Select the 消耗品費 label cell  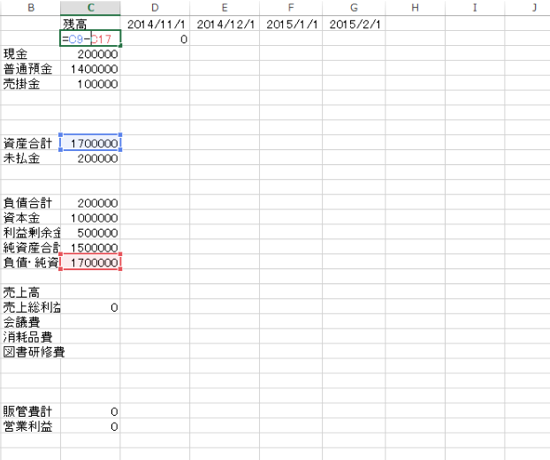pyautogui.click(x=31, y=336)
